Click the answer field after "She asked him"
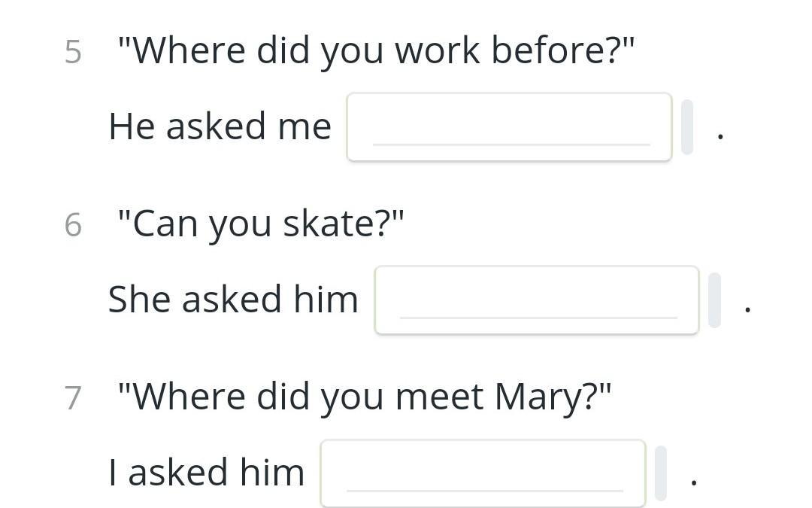Screen dimensions: 812x508 pyautogui.click(x=537, y=300)
